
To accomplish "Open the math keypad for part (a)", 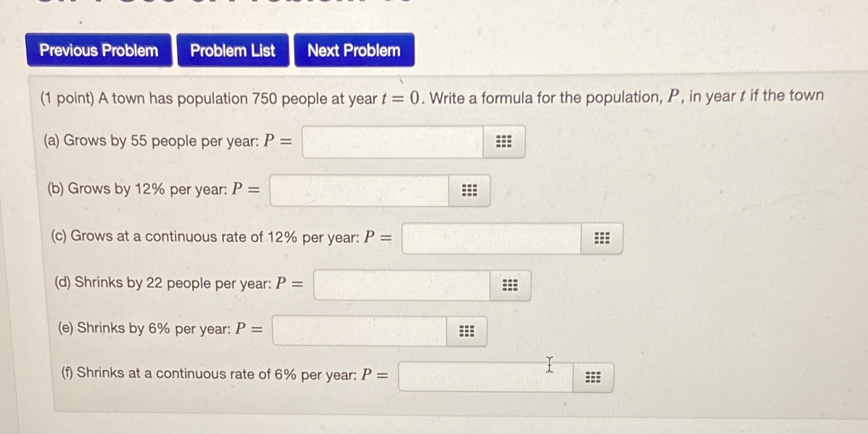I will (503, 141).
